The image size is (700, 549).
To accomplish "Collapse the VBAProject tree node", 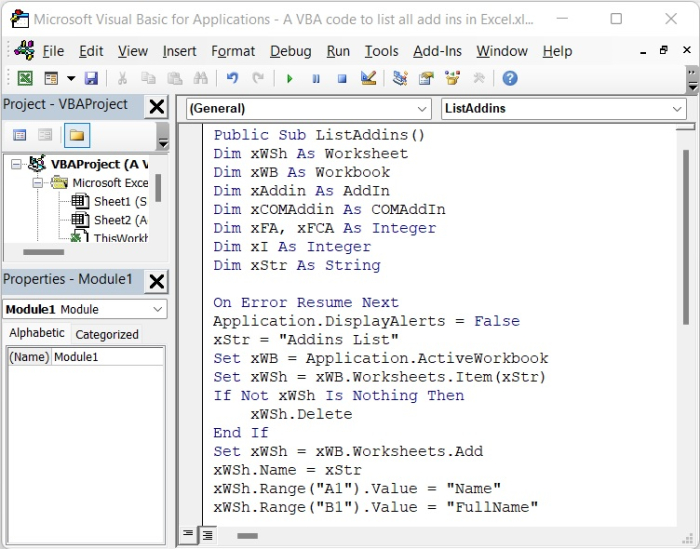I will click(x=16, y=165).
